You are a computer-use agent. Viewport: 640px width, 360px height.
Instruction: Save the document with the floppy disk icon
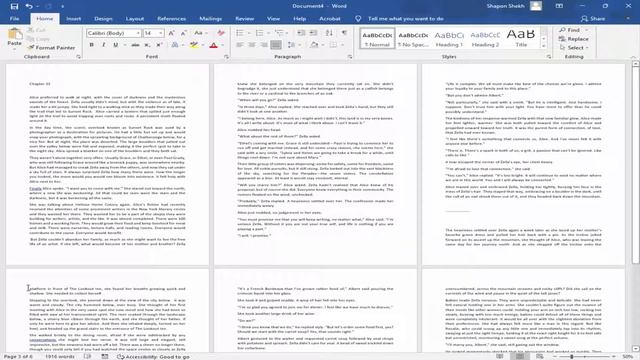[14, 6]
